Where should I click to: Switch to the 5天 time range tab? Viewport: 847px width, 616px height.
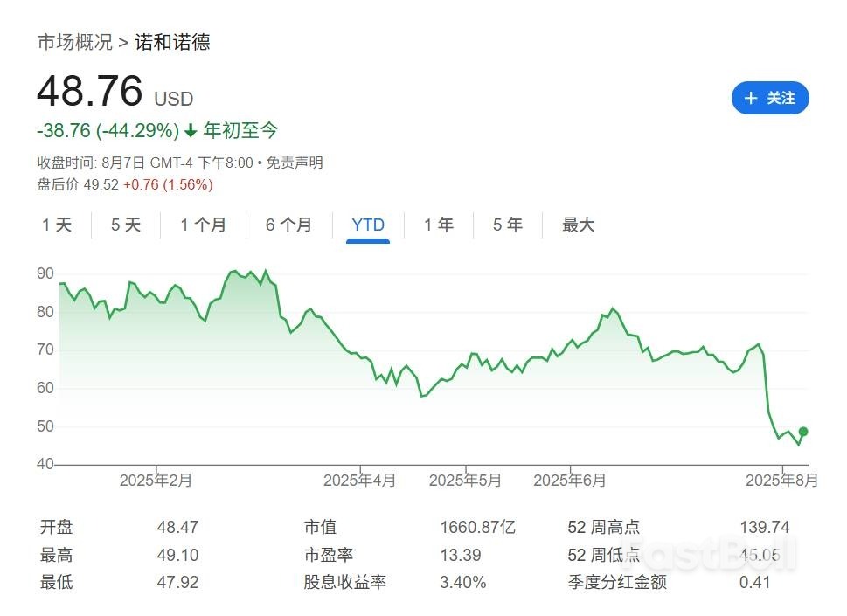tap(124, 225)
